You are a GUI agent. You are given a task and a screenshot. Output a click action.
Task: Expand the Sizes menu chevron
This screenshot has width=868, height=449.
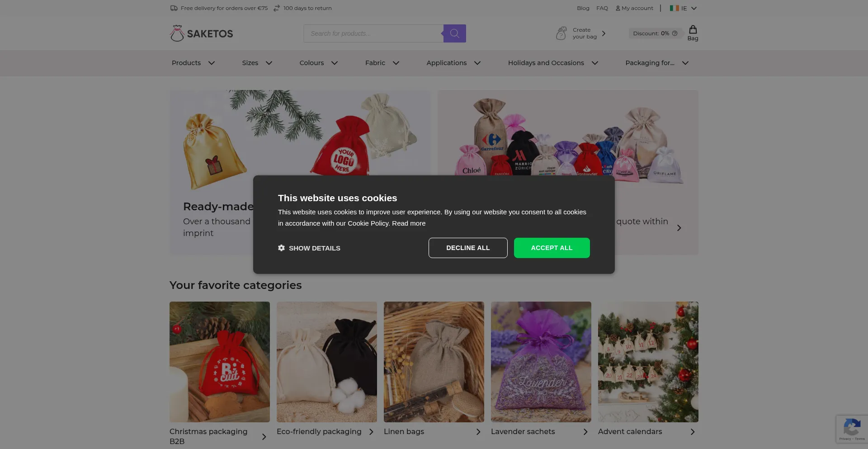[x=269, y=63]
